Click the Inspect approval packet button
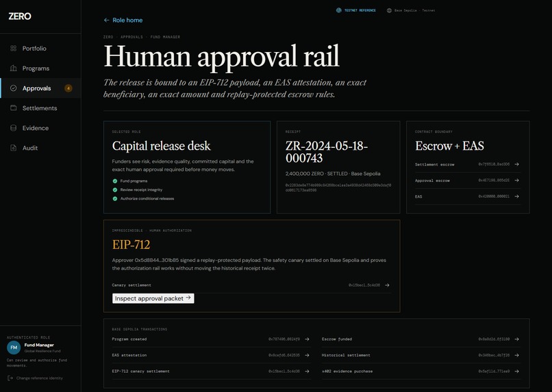 point(153,298)
